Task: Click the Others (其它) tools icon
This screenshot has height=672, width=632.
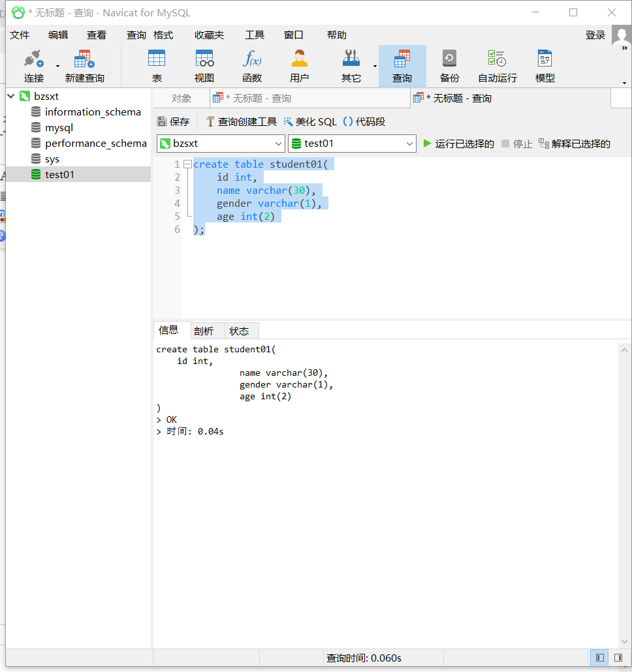Action: (351, 59)
